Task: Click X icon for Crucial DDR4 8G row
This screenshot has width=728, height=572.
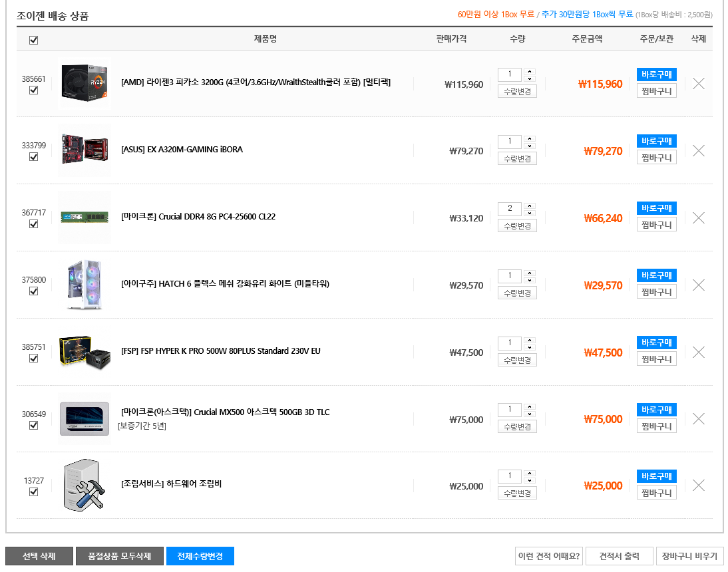Action: point(698,217)
